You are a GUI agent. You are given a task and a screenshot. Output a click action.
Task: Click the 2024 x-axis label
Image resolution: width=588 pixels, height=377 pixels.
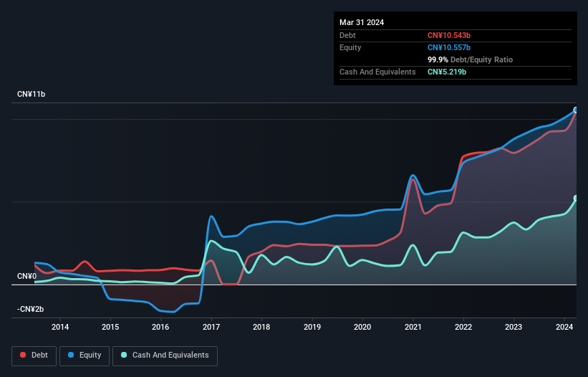[x=564, y=327]
